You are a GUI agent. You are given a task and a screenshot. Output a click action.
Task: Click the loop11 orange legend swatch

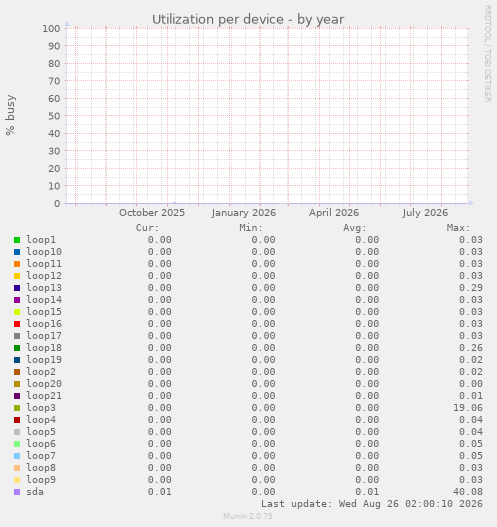(x=17, y=264)
